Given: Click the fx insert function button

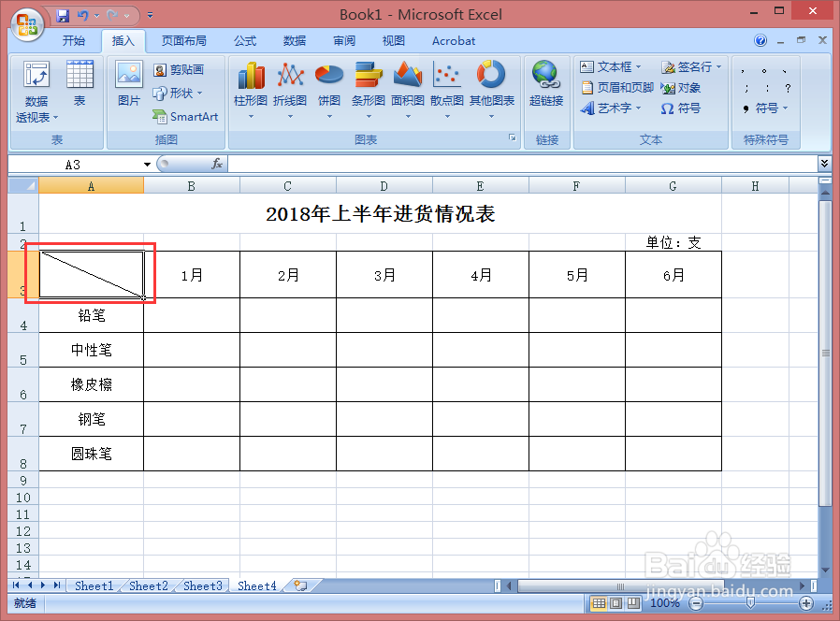Looking at the screenshot, I should point(217,164).
